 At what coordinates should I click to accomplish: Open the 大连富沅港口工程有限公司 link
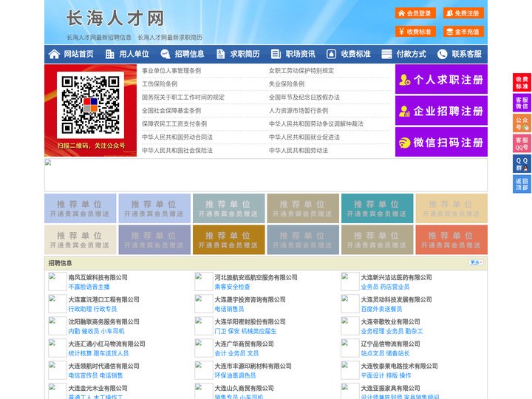[x=104, y=299]
